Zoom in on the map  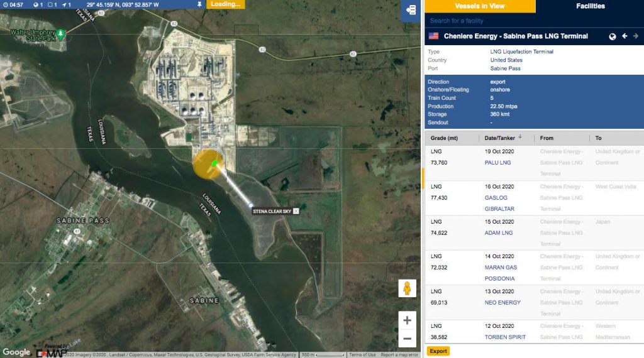click(x=407, y=320)
